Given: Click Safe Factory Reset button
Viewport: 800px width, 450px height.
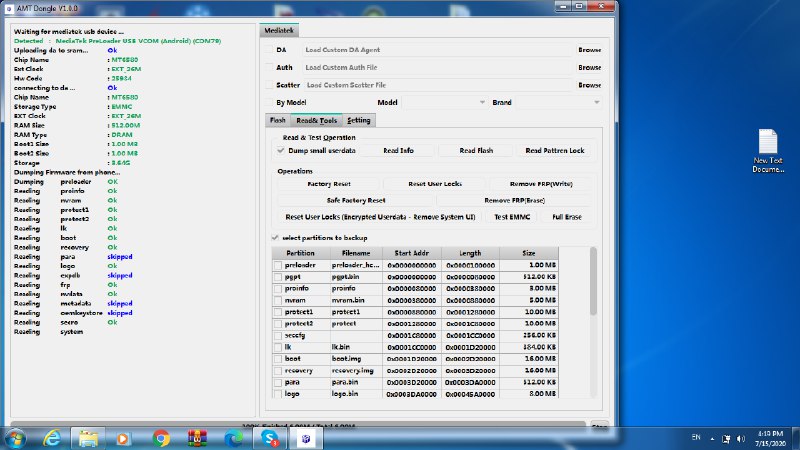Looking at the screenshot, I should [x=356, y=201].
